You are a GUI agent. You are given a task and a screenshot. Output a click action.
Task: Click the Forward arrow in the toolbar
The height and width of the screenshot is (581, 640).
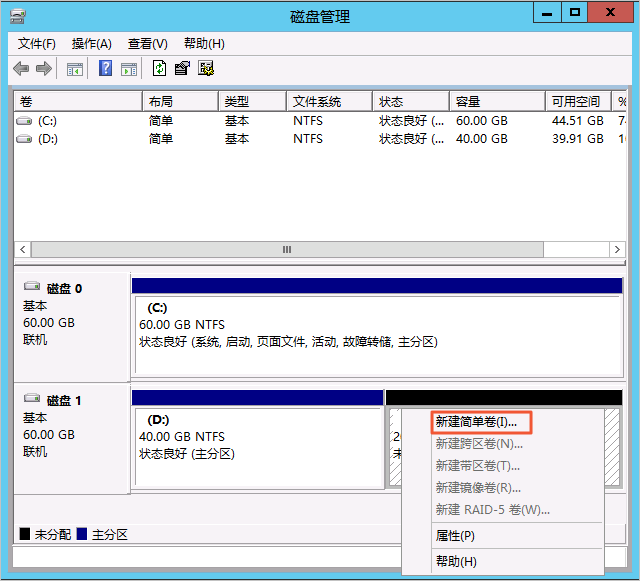[x=43, y=68]
